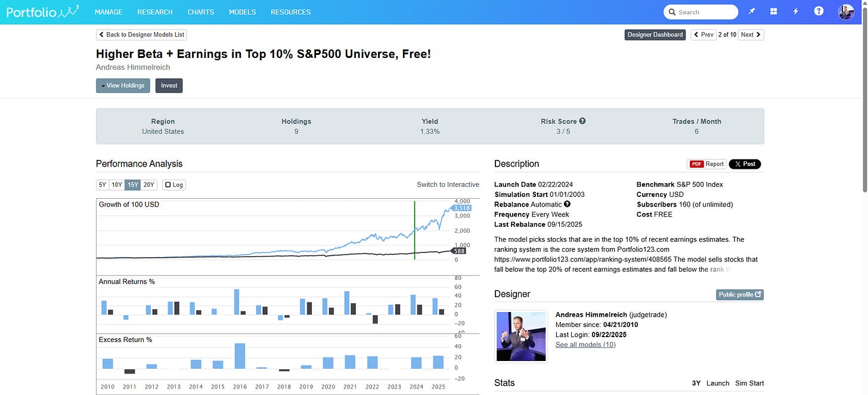
Task: Click the Last Rebalance 09/15/2025 text
Action: (x=537, y=224)
